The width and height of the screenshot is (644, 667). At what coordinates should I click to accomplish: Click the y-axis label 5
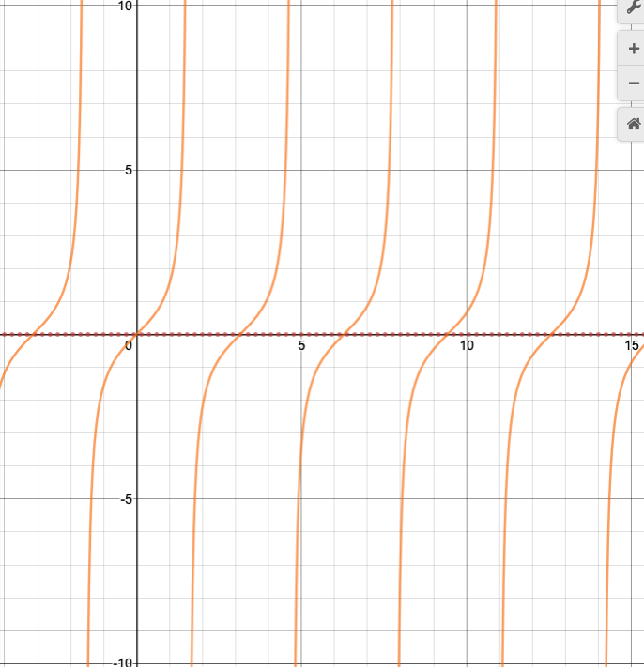click(x=126, y=170)
